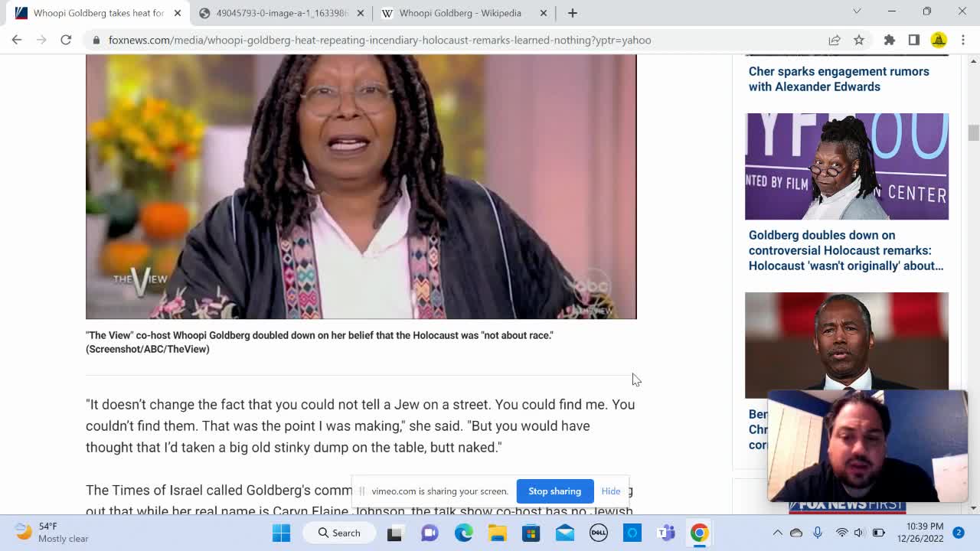
Task: Open tab search chevron
Action: click(x=857, y=11)
